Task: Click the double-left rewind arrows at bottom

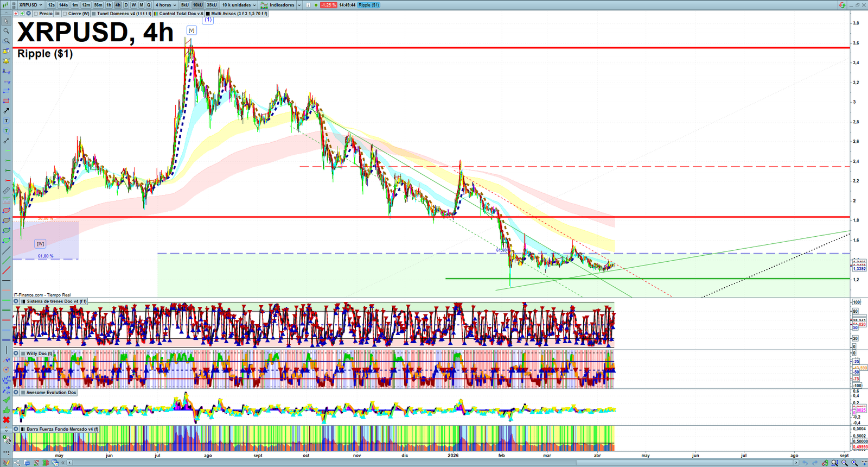Action: [63, 463]
